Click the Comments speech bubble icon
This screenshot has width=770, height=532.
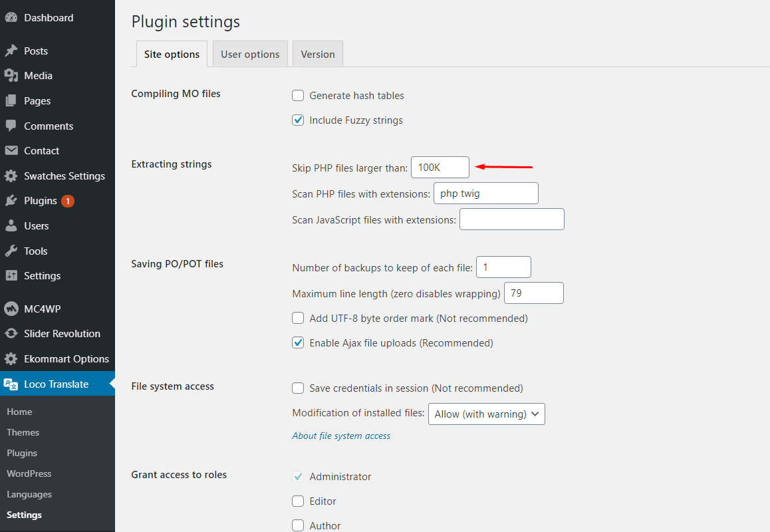[x=11, y=126]
